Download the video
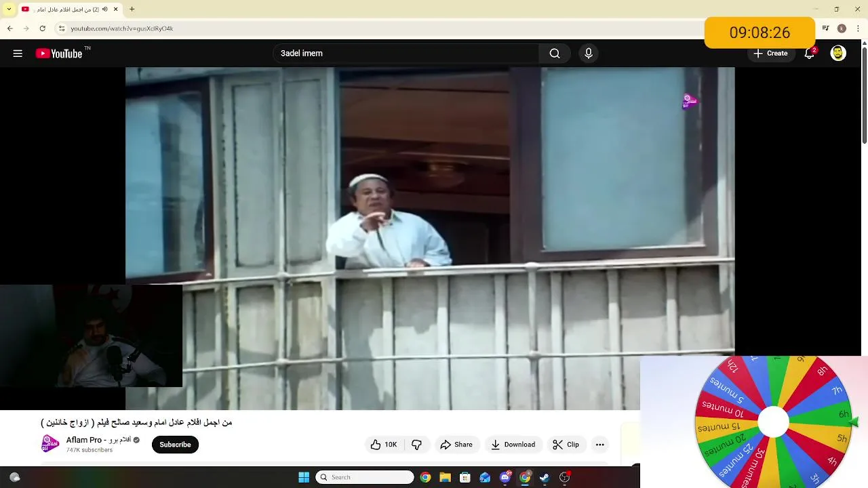 pyautogui.click(x=513, y=445)
